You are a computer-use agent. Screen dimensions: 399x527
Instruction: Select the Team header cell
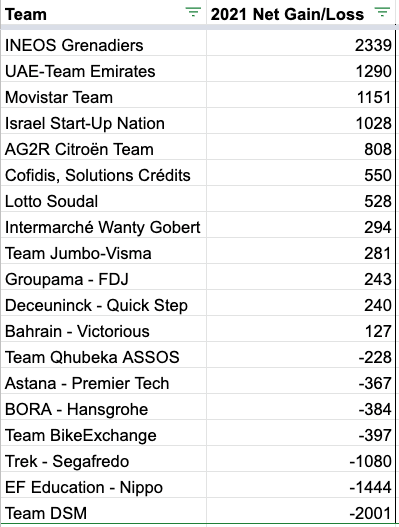(x=104, y=14)
